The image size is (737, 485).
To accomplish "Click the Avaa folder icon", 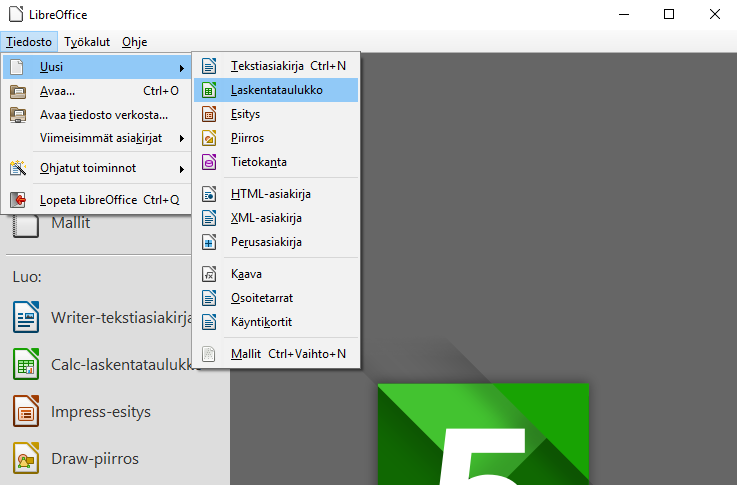I will [17, 91].
